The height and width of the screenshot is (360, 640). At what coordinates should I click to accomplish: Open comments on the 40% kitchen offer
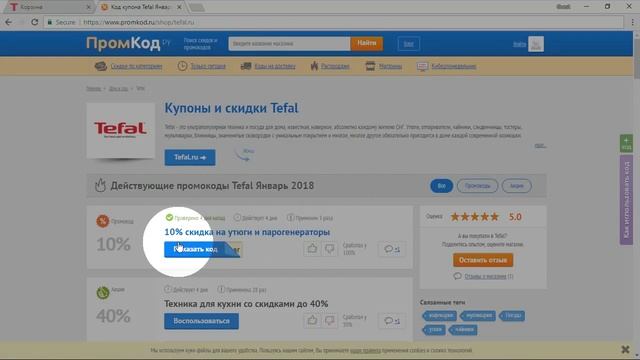point(392,321)
